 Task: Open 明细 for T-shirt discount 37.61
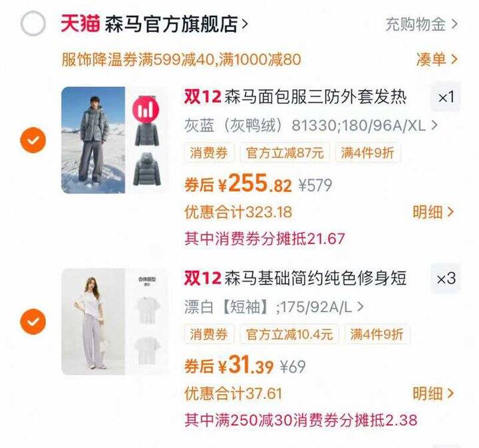pyautogui.click(x=433, y=393)
